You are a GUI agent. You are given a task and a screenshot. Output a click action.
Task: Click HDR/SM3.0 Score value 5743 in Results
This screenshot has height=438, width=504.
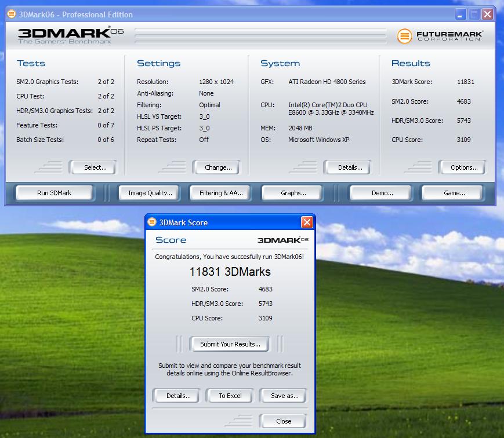(464, 121)
